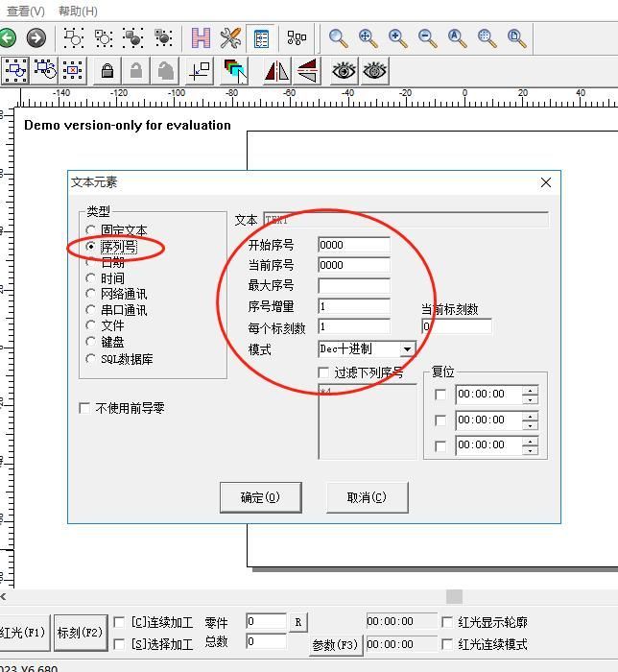Screen dimensions: 618x672
Task: Click the first magnifier zoom icon
Action: pos(338,38)
